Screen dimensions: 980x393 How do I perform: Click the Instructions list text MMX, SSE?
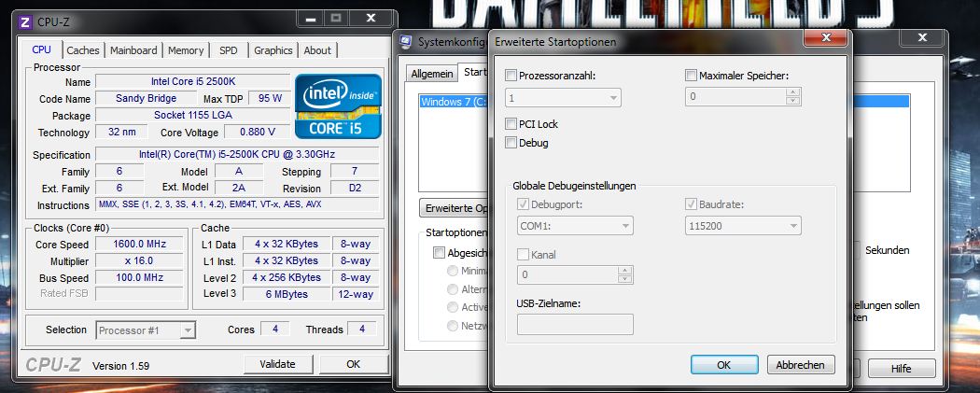[x=237, y=204]
